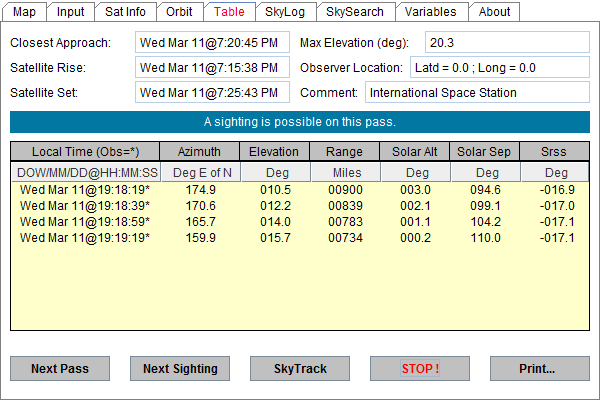Click azimuth value 174.9

(201, 190)
